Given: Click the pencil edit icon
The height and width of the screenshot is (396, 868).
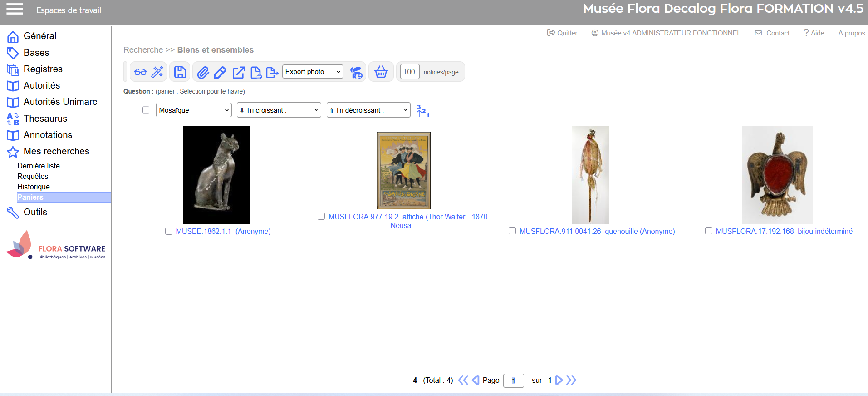Looking at the screenshot, I should point(220,72).
